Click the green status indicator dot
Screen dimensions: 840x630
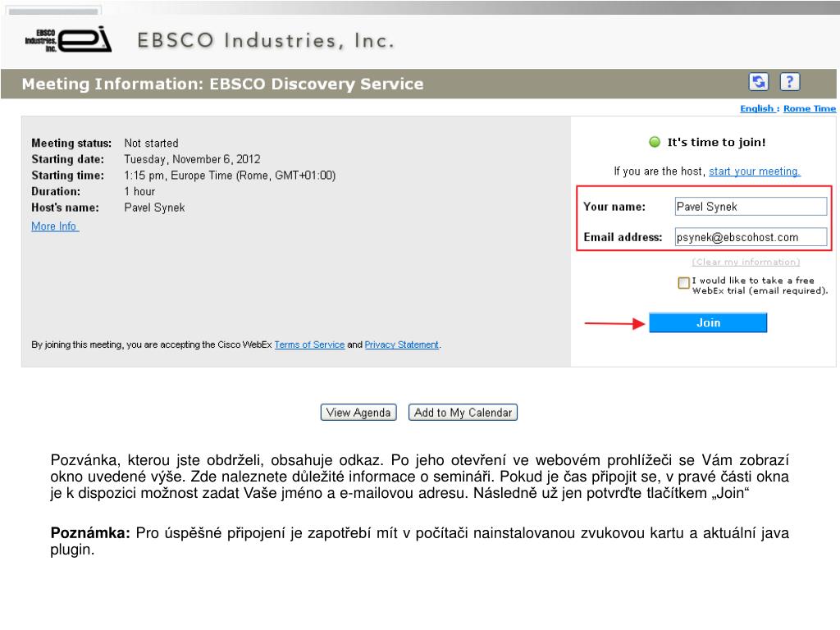(x=655, y=142)
